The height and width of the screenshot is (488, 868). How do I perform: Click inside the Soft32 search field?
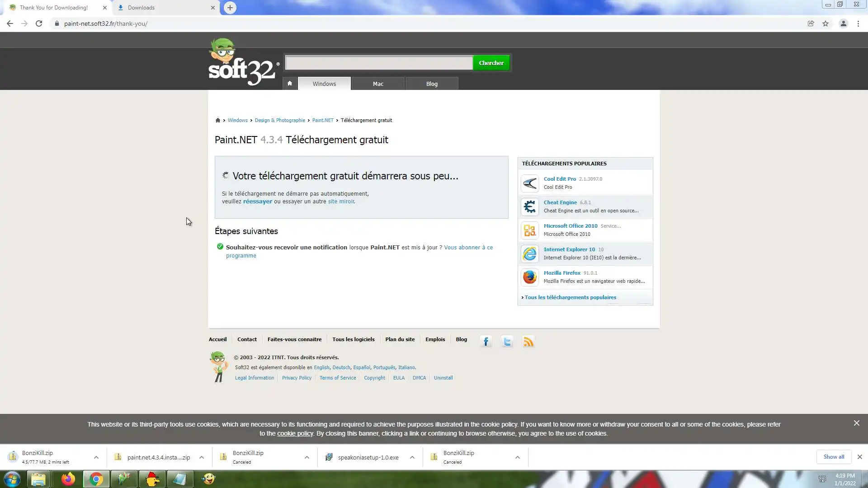click(379, 63)
